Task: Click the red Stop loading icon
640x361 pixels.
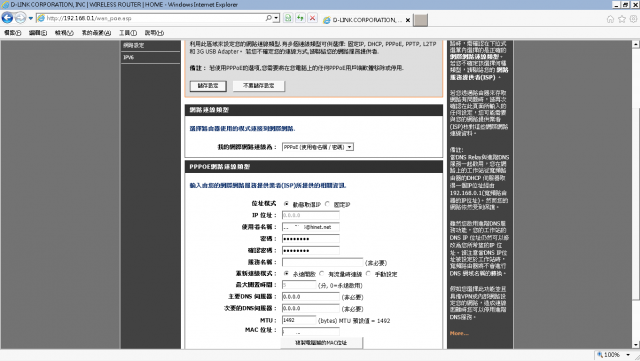Action: 312,18
